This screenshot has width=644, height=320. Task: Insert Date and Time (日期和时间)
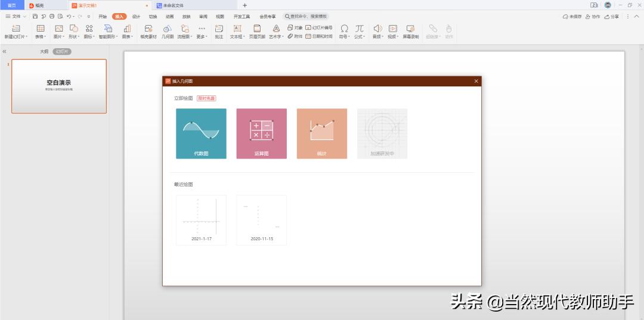[x=319, y=36]
